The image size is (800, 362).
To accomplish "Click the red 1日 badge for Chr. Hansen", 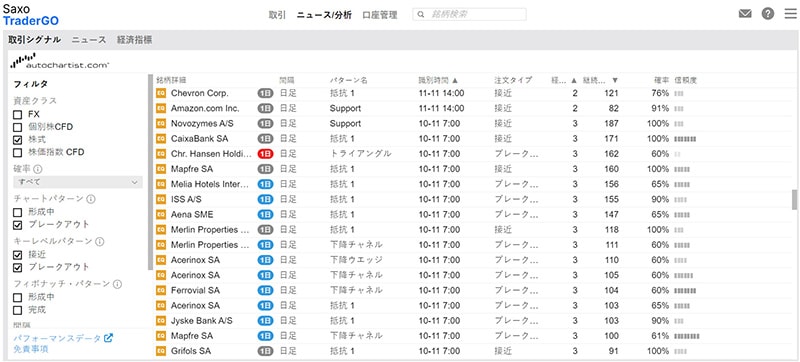I will coord(265,154).
